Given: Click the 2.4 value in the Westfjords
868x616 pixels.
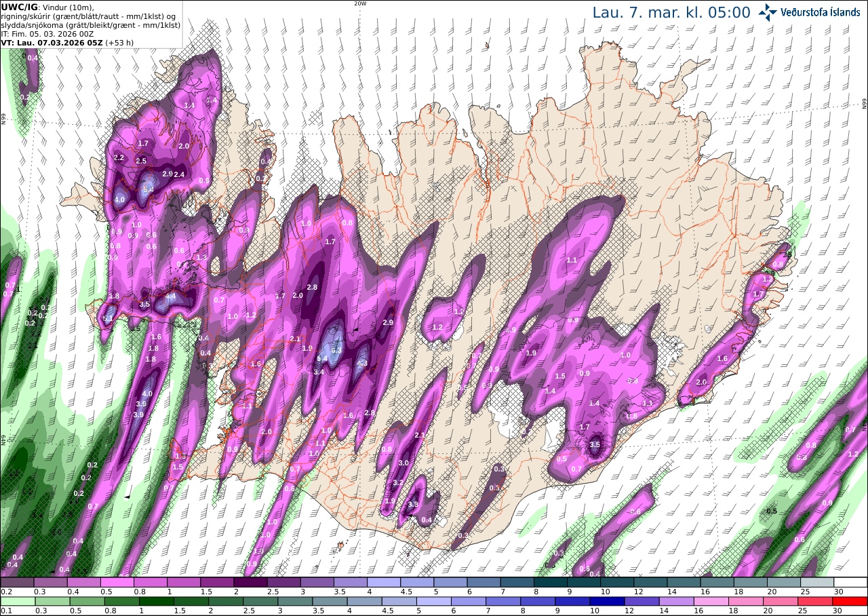Looking at the screenshot, I should (179, 174).
